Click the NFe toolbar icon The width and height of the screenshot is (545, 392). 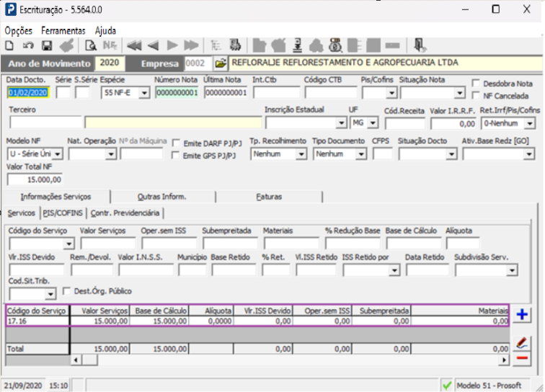110,45
